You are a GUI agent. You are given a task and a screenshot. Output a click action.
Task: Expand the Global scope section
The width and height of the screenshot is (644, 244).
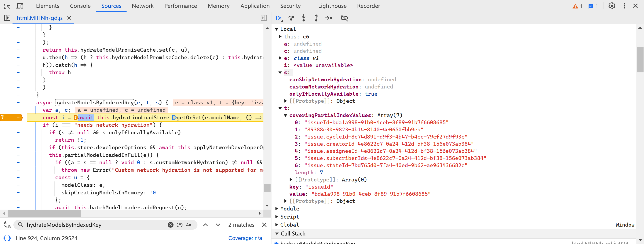click(x=277, y=225)
